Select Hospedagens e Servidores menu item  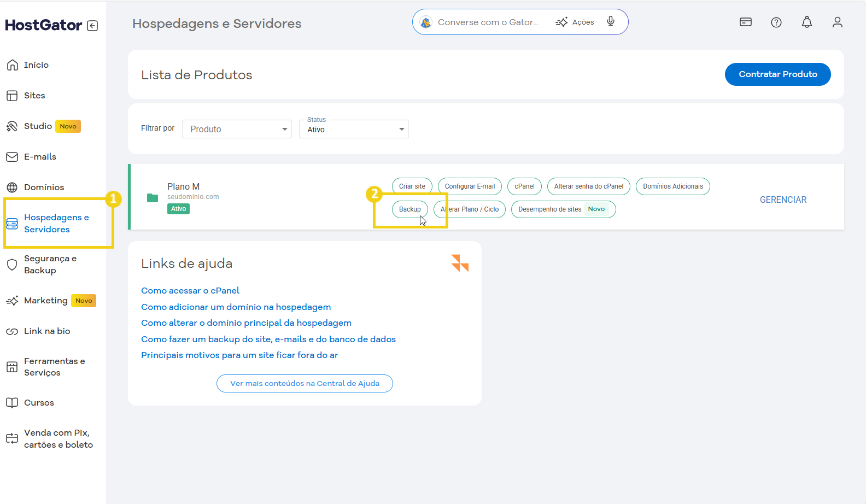pyautogui.click(x=56, y=224)
